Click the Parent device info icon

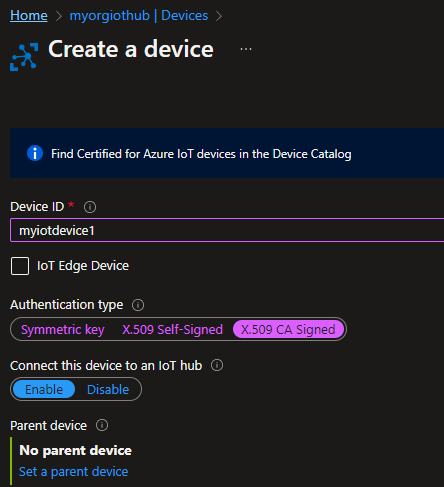click(x=102, y=425)
